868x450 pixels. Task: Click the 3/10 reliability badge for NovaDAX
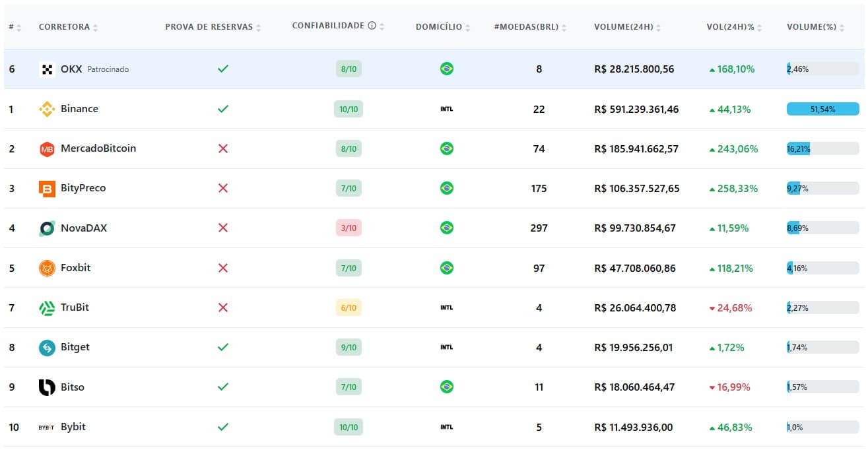[x=349, y=228]
